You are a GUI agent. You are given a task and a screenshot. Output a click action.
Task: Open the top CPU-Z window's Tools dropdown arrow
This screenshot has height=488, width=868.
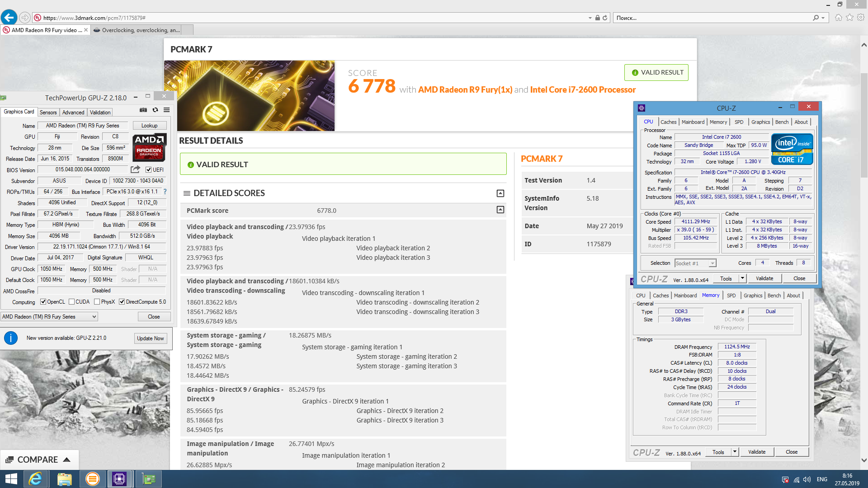click(742, 278)
